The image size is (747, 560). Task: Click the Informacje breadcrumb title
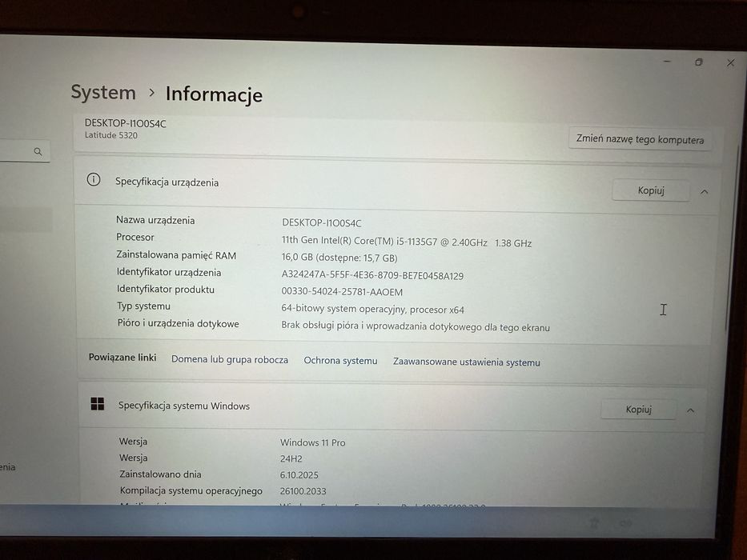click(214, 94)
